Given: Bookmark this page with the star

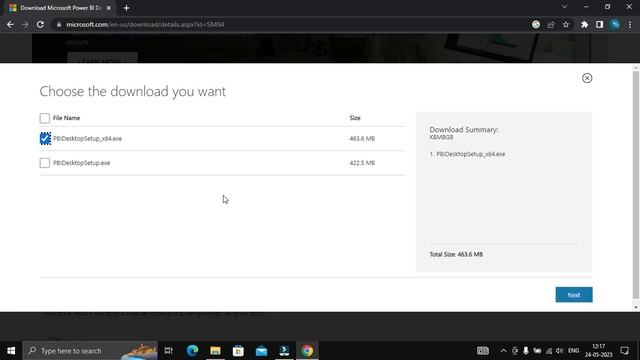Looking at the screenshot, I should click(566, 24).
